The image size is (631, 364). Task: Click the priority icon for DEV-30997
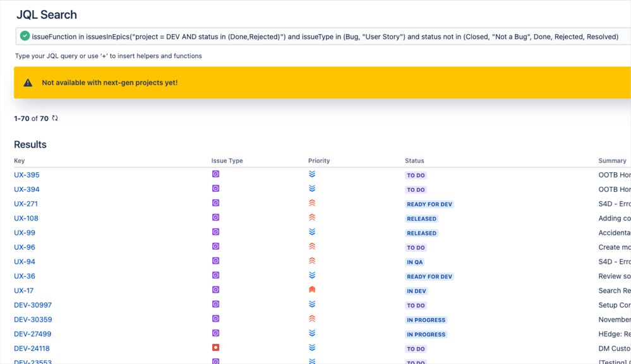point(312,304)
